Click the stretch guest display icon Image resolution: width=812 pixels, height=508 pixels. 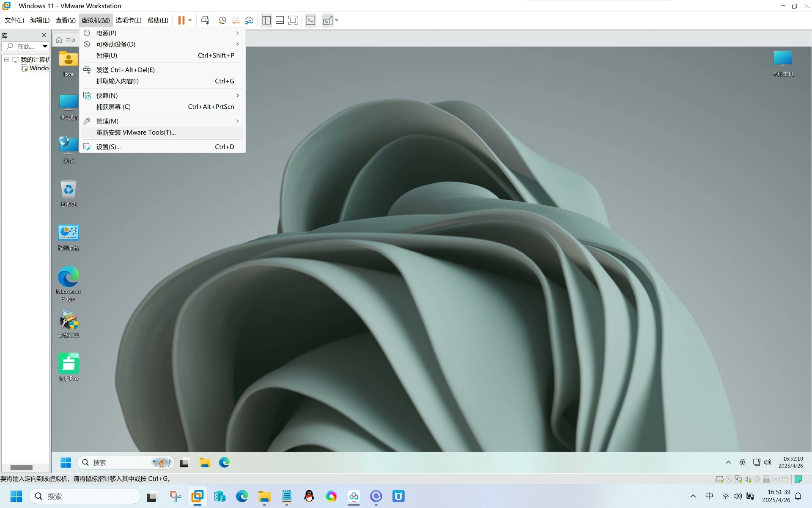coord(328,20)
